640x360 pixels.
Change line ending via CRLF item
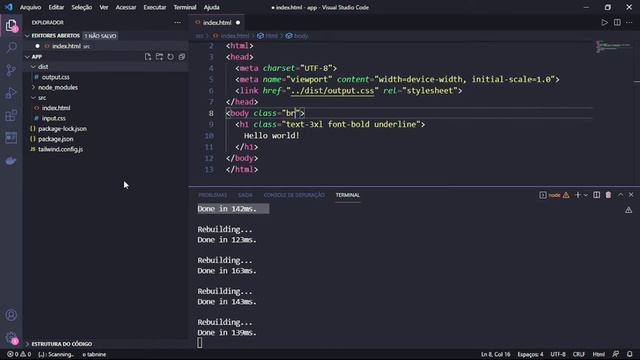coord(579,354)
